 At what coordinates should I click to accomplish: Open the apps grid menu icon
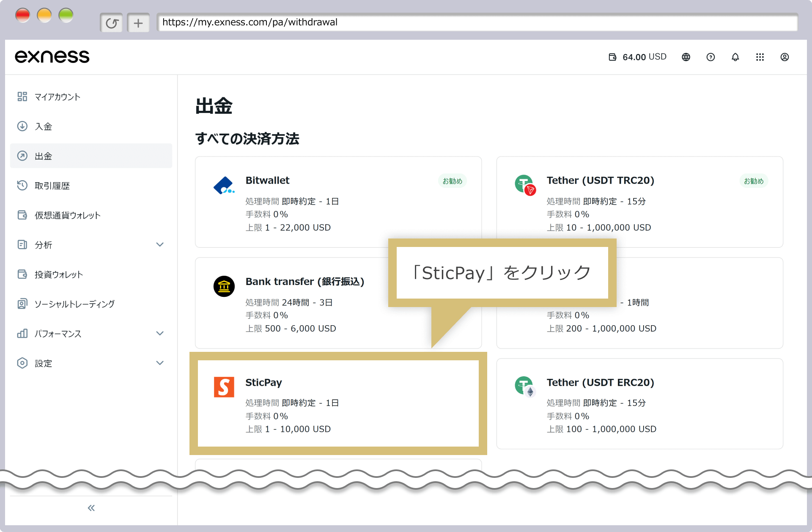[x=760, y=57]
